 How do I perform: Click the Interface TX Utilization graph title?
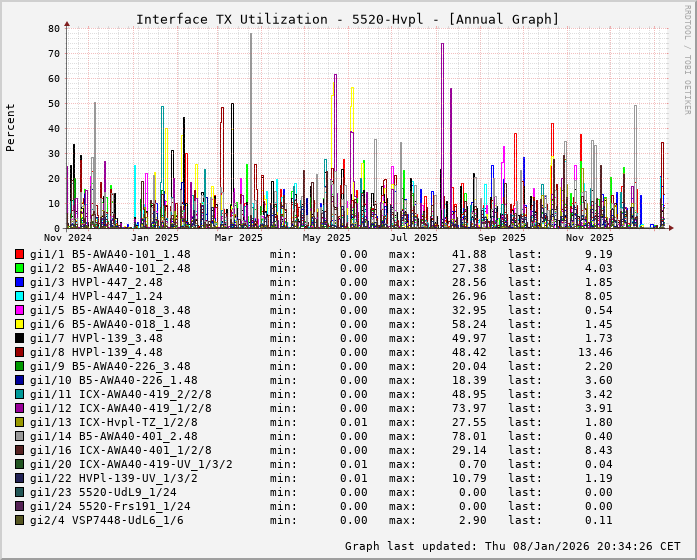click(x=347, y=19)
